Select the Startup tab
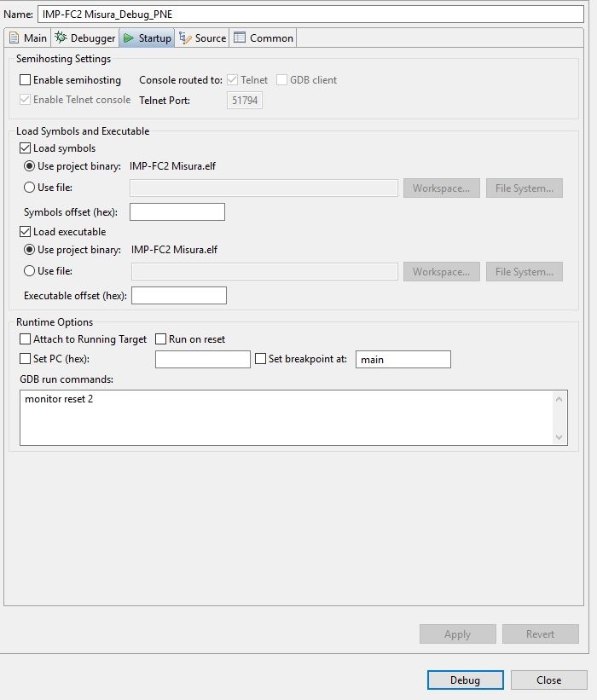This screenshot has height=700, width=597. [x=147, y=38]
